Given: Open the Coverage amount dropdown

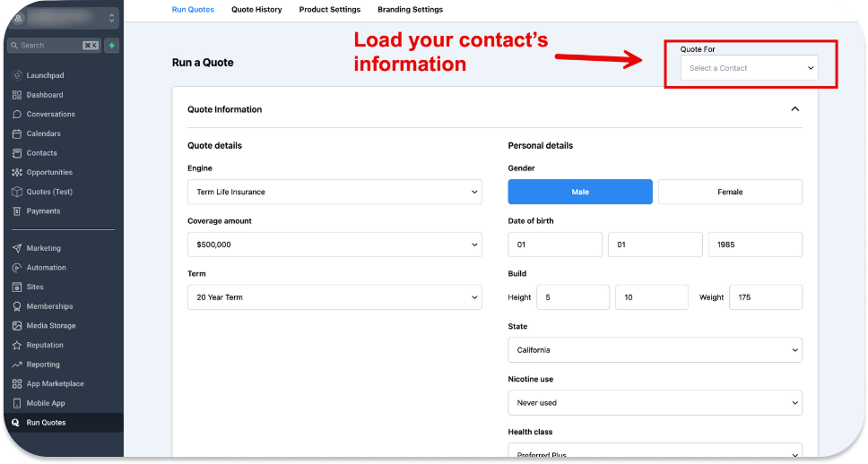Looking at the screenshot, I should click(x=334, y=244).
